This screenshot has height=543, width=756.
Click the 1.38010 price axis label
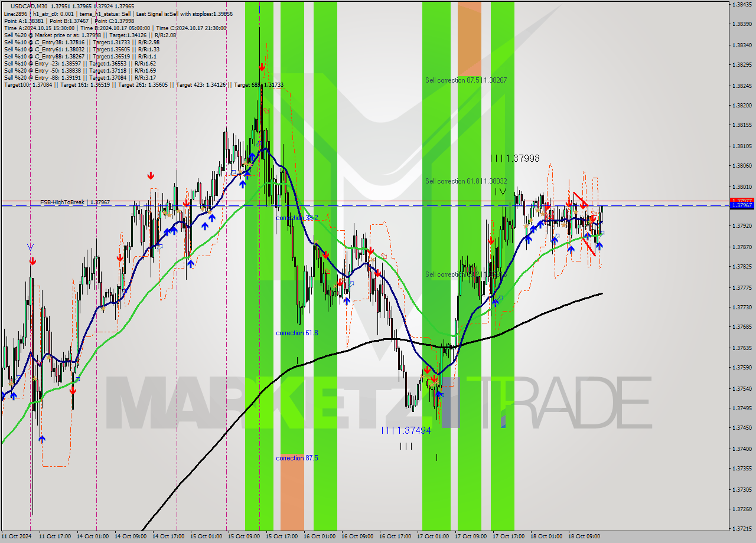[741, 187]
